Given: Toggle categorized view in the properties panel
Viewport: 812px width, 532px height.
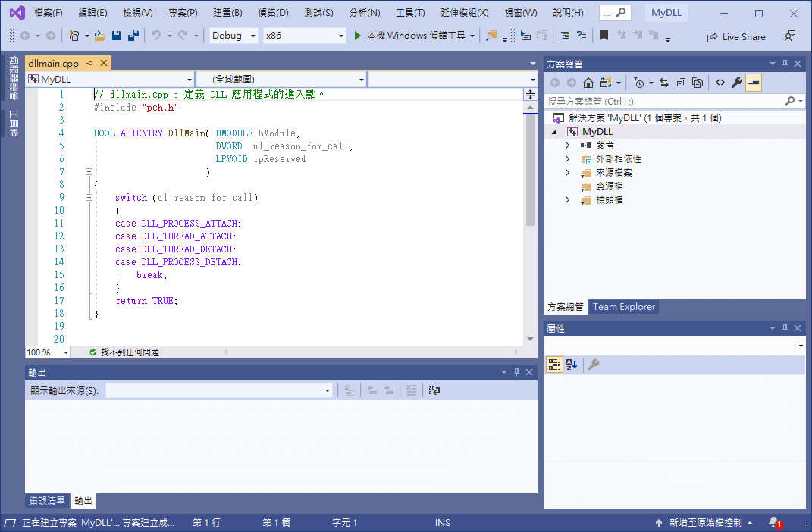Looking at the screenshot, I should pyautogui.click(x=554, y=365).
